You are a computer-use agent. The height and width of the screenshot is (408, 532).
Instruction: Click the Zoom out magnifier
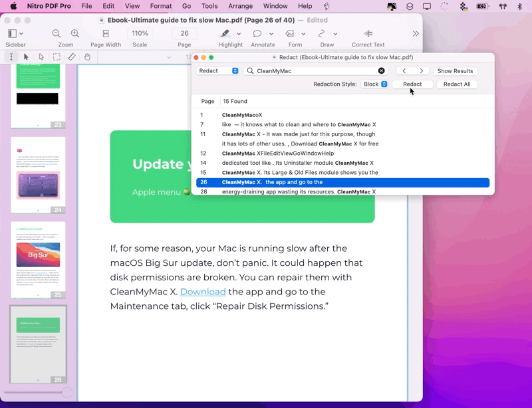[57, 34]
